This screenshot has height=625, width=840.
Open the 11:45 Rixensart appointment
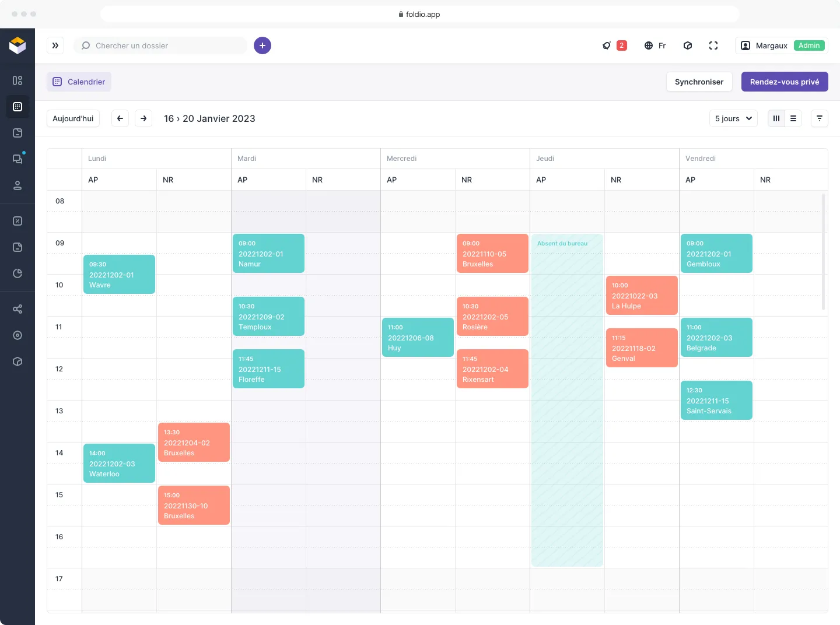(492, 368)
